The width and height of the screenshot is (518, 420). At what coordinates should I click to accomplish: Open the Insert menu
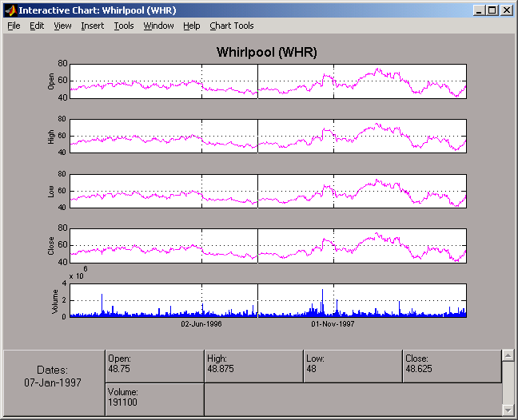click(93, 26)
